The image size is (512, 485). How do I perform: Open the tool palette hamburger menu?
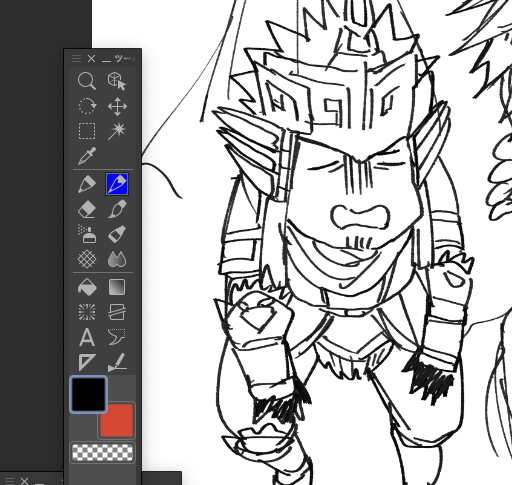click(x=76, y=59)
